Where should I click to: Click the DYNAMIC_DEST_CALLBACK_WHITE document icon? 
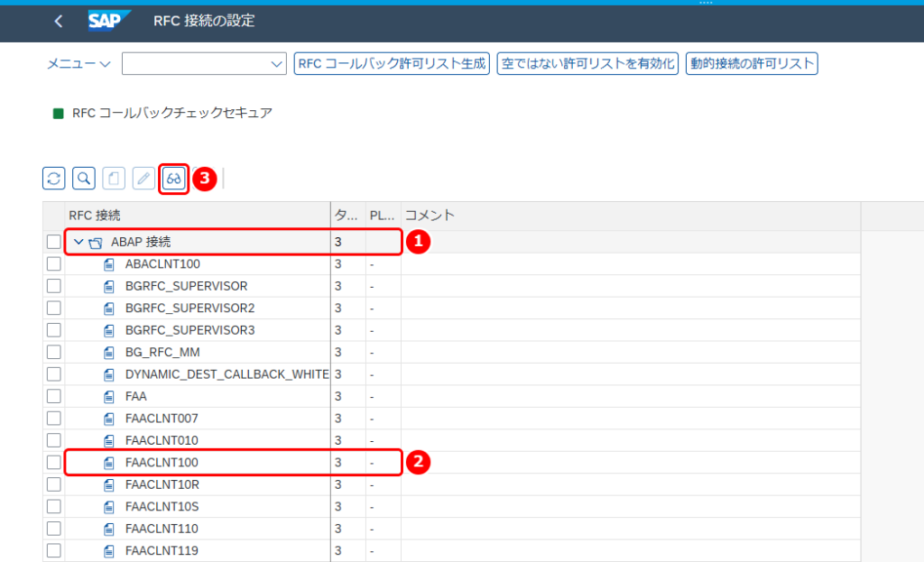(x=109, y=374)
